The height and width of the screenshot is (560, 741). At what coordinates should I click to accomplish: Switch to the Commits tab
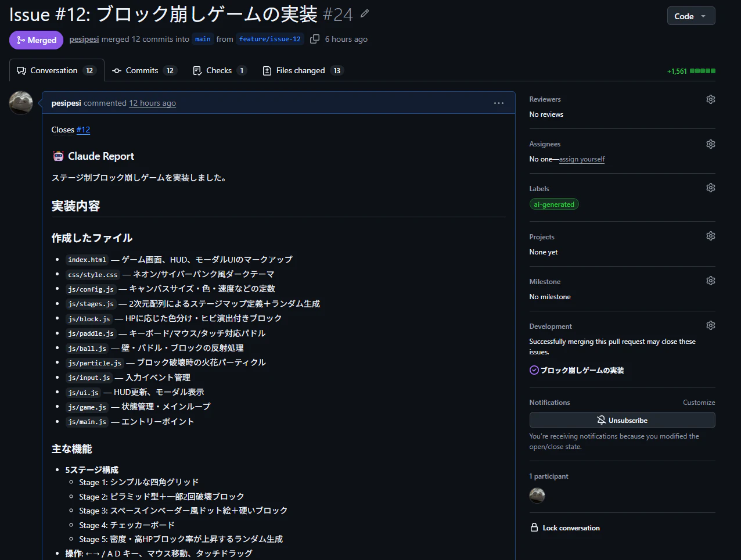[x=144, y=70]
